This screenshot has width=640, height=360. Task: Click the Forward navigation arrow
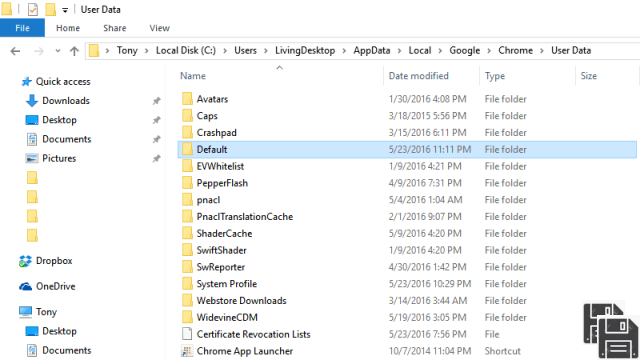tap(39, 51)
